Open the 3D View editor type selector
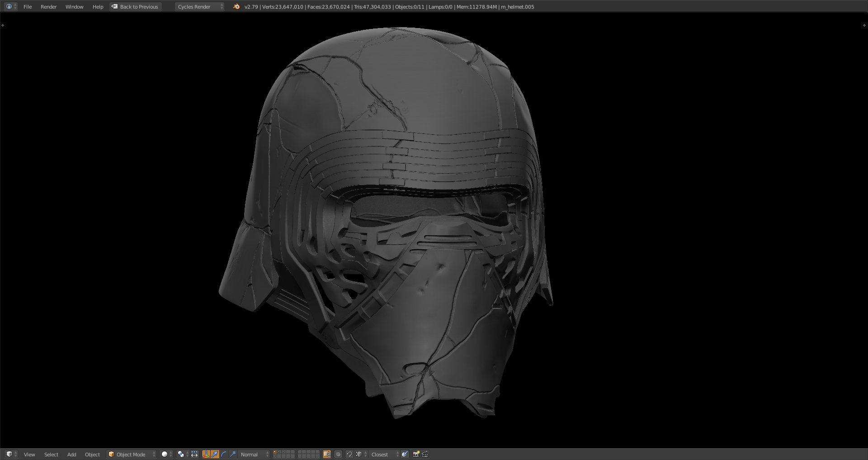 point(11,454)
